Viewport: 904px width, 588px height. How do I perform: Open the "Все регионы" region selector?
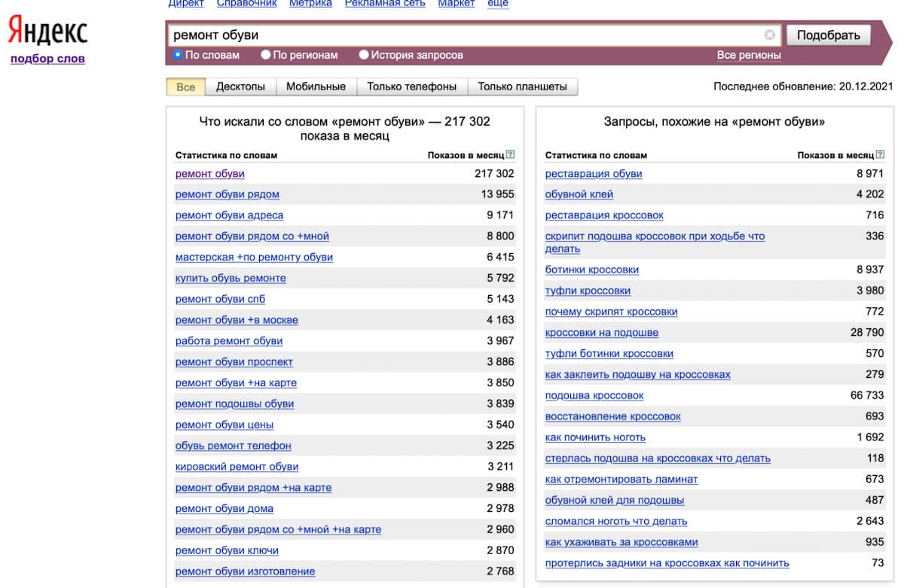tap(748, 55)
